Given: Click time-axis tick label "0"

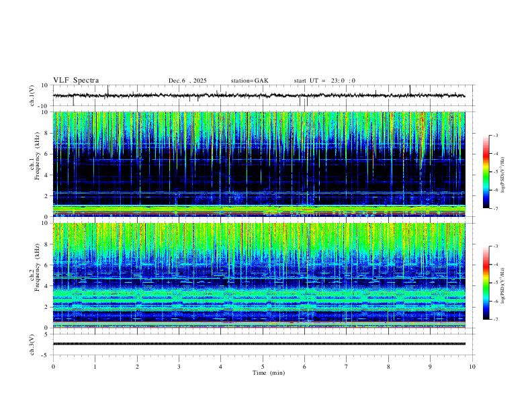Looking at the screenshot, I should click(53, 367).
